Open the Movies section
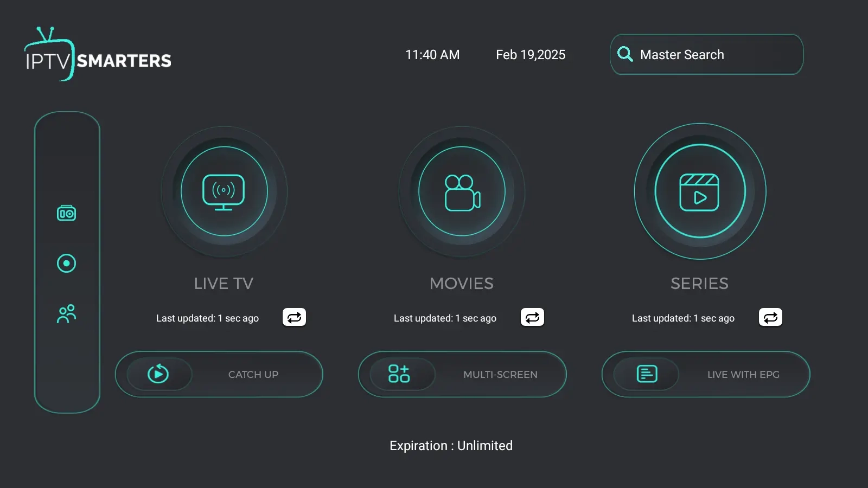The width and height of the screenshot is (868, 488). pos(462,191)
